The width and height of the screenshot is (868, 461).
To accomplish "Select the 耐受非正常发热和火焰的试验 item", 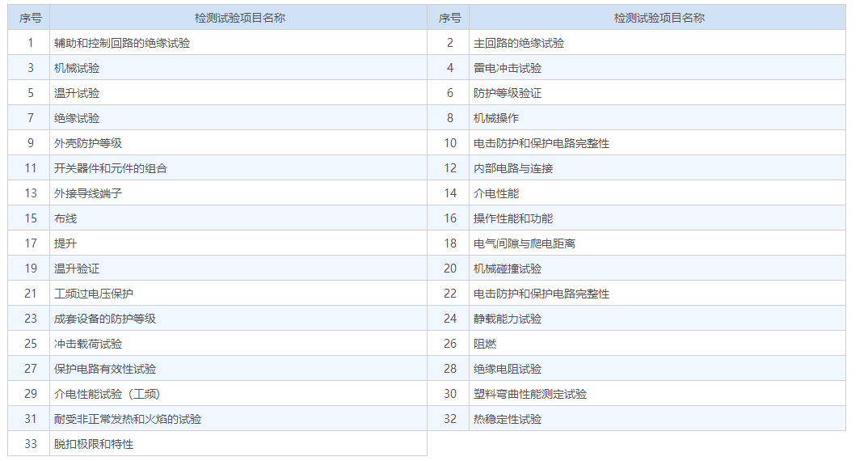I will click(x=128, y=419).
